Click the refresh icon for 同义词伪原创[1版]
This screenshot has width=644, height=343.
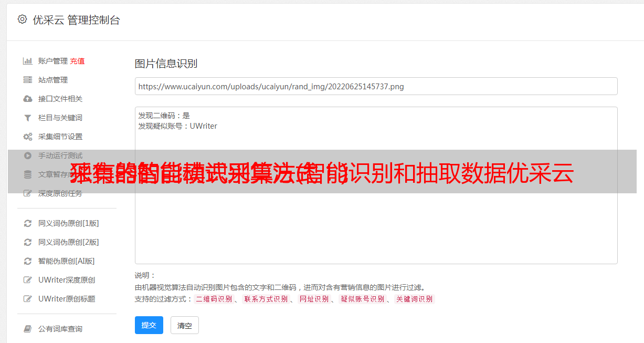click(x=28, y=223)
